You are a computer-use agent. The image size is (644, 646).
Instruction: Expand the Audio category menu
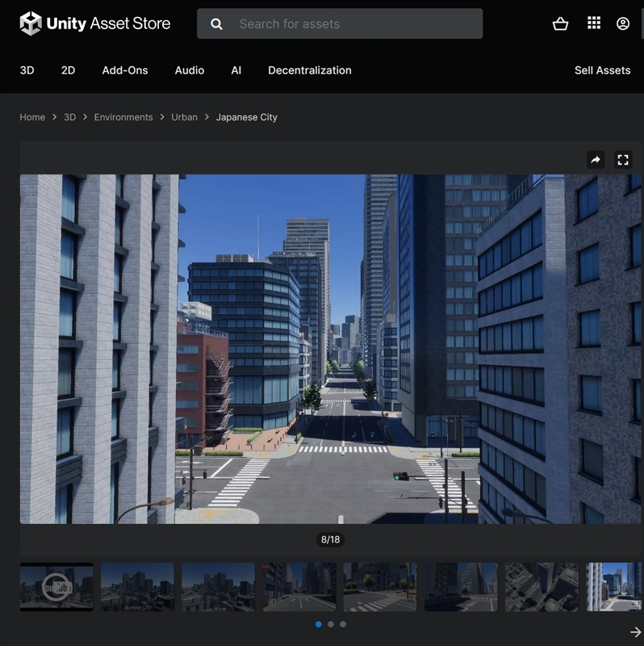[190, 70]
